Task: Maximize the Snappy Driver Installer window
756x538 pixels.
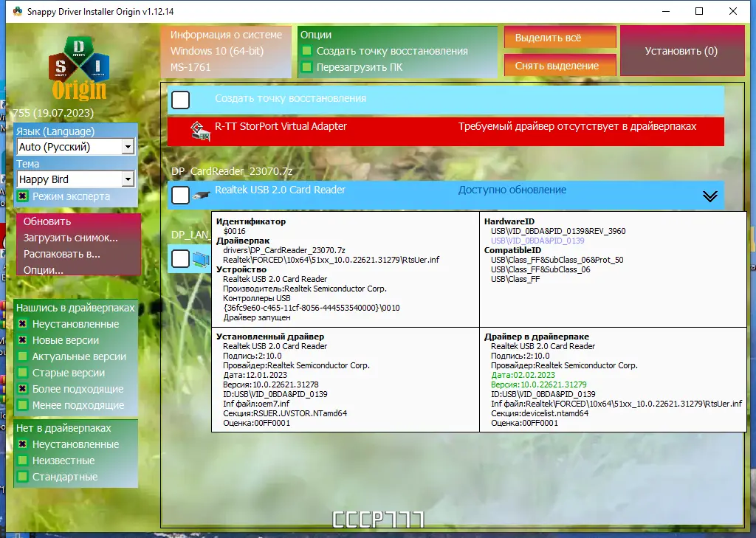Action: point(699,11)
